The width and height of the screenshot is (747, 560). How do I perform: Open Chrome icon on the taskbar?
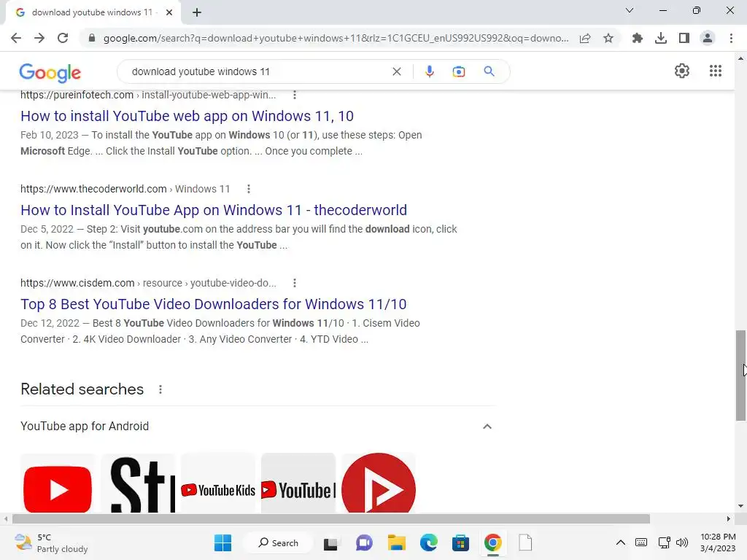492,542
